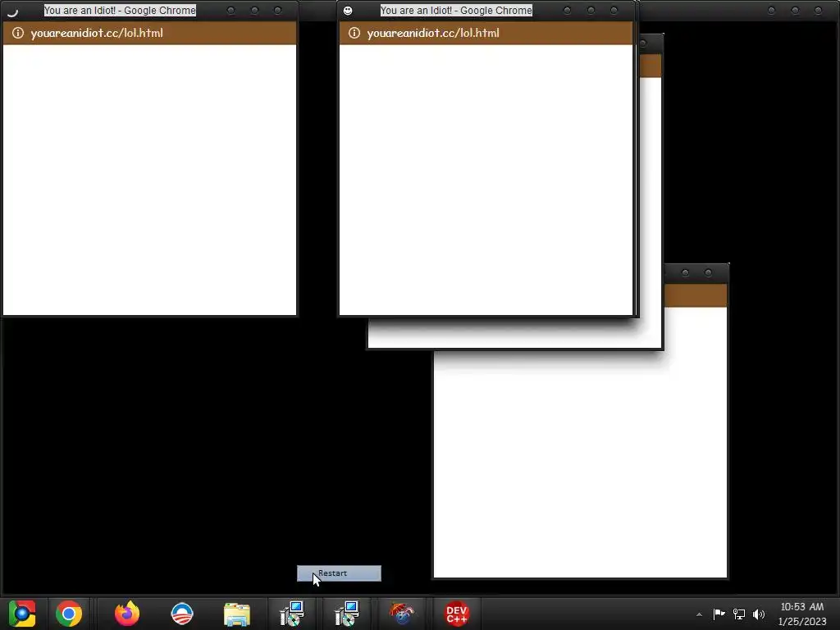Show hidden system tray icons
The height and width of the screenshot is (630, 840).
tap(699, 614)
